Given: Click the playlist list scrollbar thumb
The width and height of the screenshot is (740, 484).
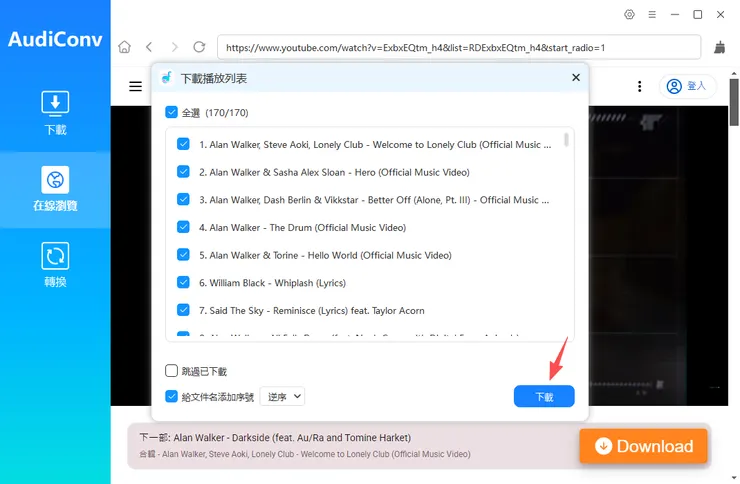Looking at the screenshot, I should (566, 139).
